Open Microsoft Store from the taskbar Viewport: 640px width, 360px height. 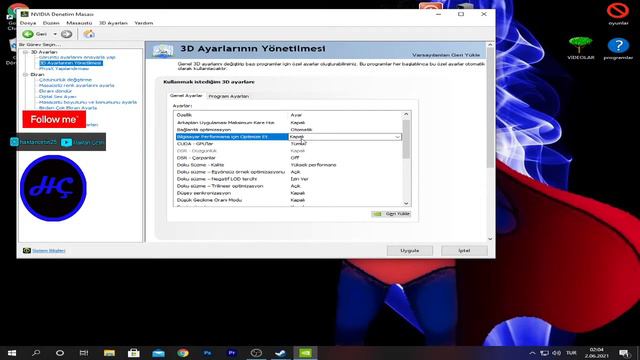(x=133, y=353)
